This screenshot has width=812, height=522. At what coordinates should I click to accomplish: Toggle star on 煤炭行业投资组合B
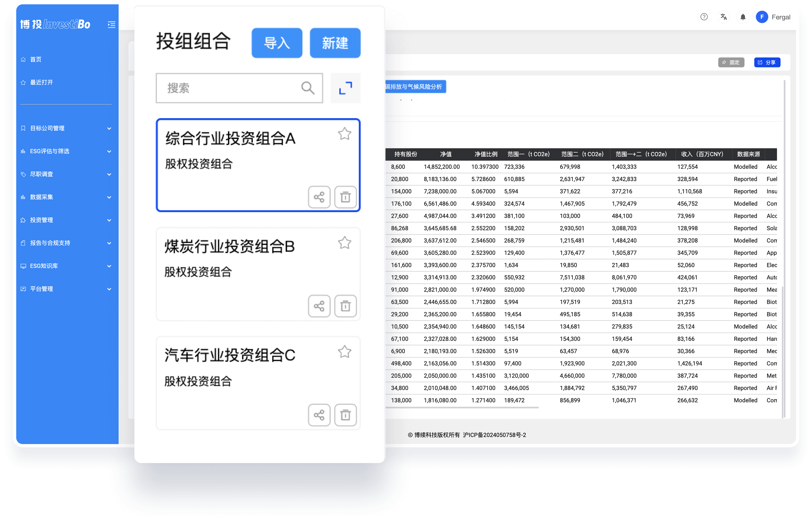(x=344, y=243)
